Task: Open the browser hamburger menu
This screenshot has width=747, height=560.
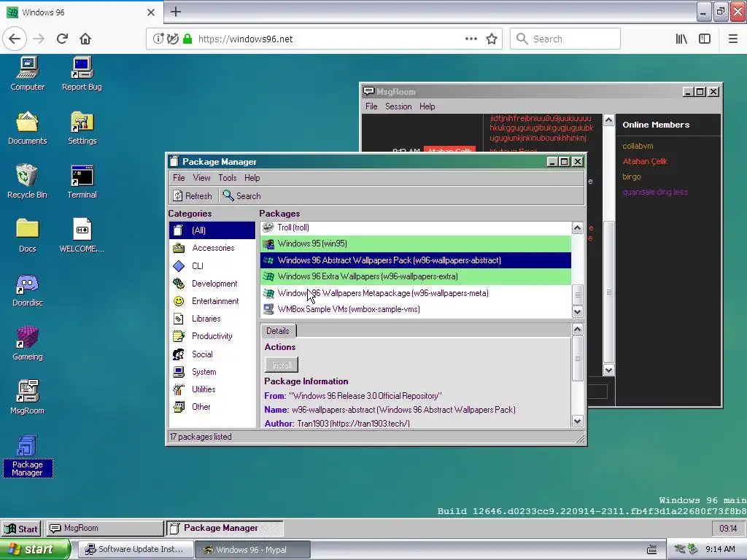Action: point(732,39)
